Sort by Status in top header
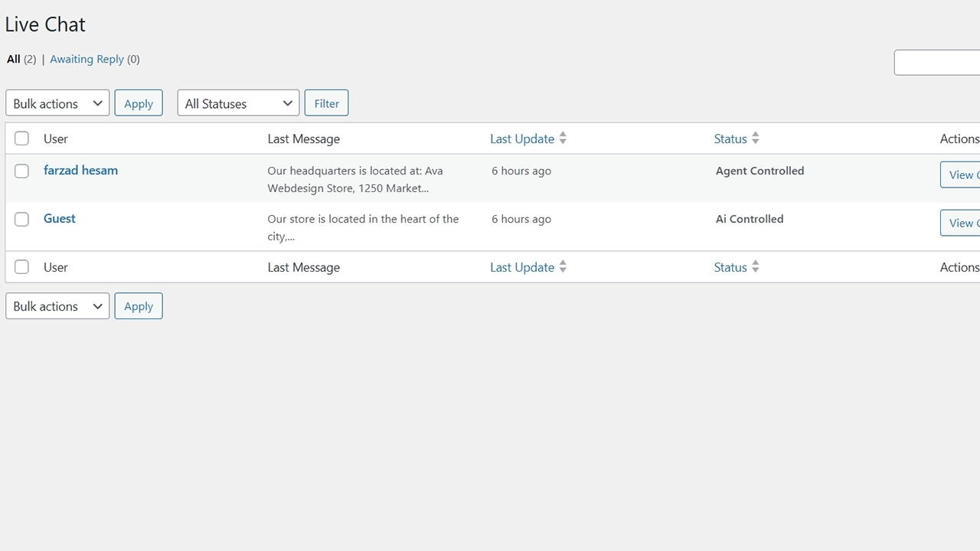The width and height of the screenshot is (980, 551). point(730,139)
